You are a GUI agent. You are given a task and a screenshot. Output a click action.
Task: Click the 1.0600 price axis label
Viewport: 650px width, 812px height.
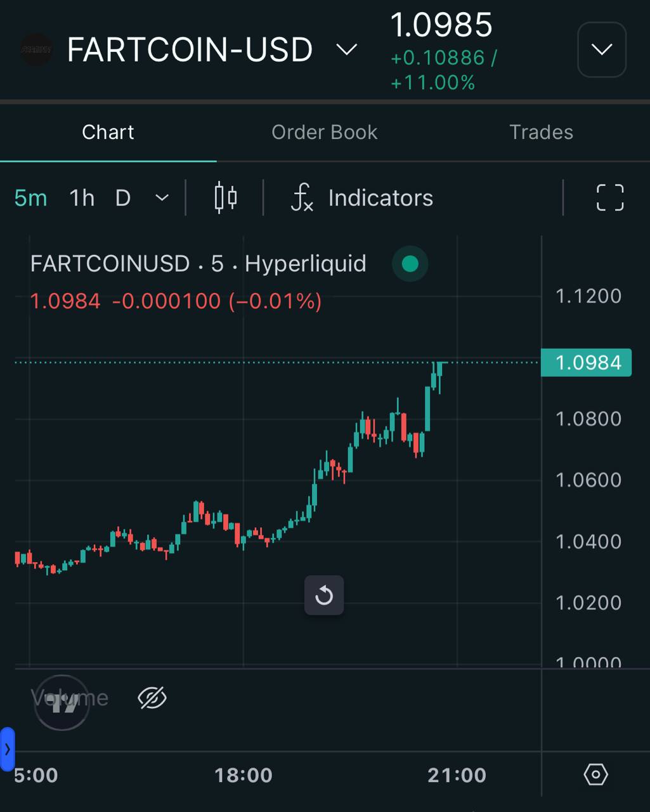pyautogui.click(x=588, y=480)
